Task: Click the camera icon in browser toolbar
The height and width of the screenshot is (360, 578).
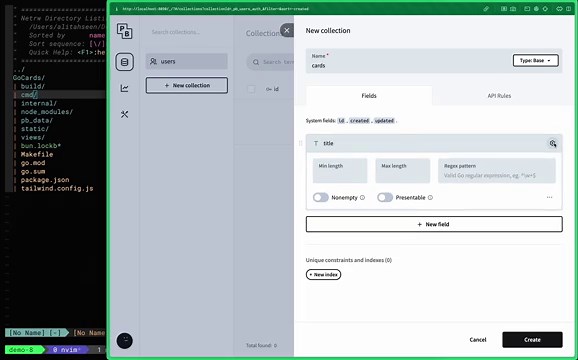Action: (513, 9)
